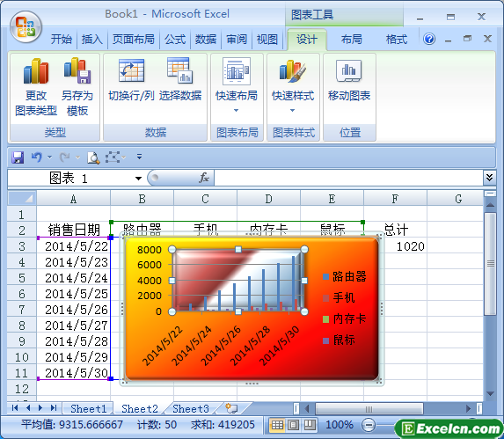The image size is (504, 439).
Task: Select 鼠标 legend entry in chart
Action: click(339, 340)
